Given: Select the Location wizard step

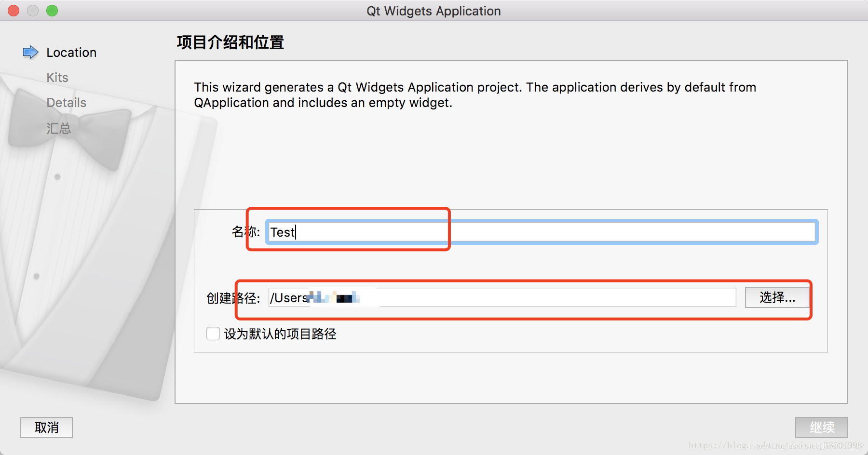Looking at the screenshot, I should click(x=71, y=53).
